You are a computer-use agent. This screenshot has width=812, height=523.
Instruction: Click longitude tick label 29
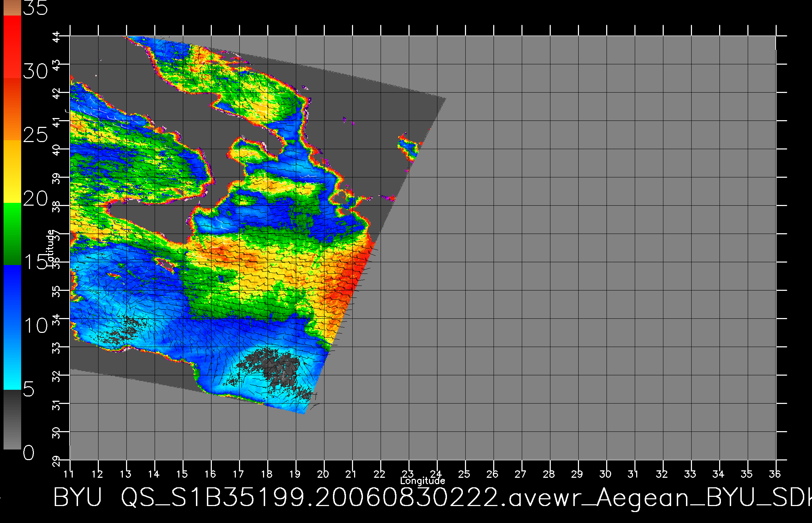577,474
